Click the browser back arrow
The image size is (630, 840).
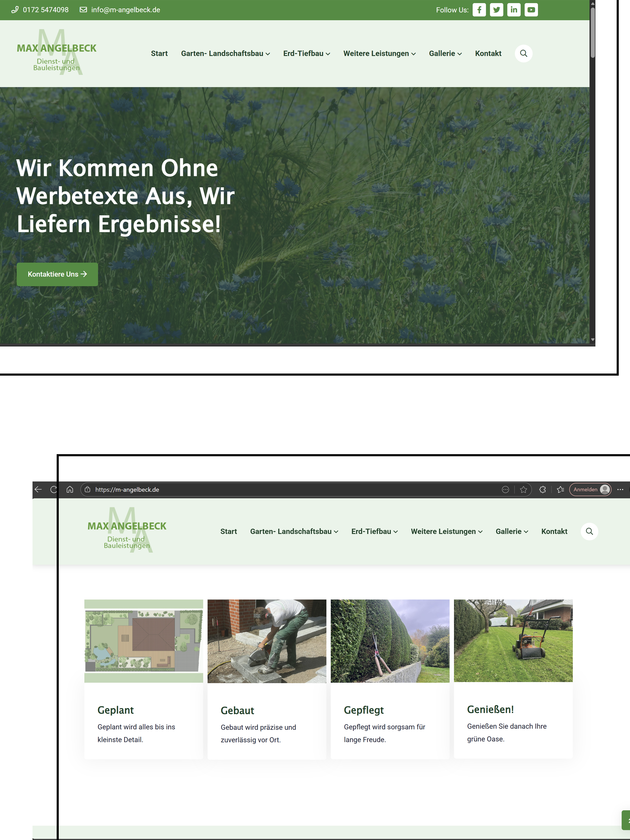[38, 490]
